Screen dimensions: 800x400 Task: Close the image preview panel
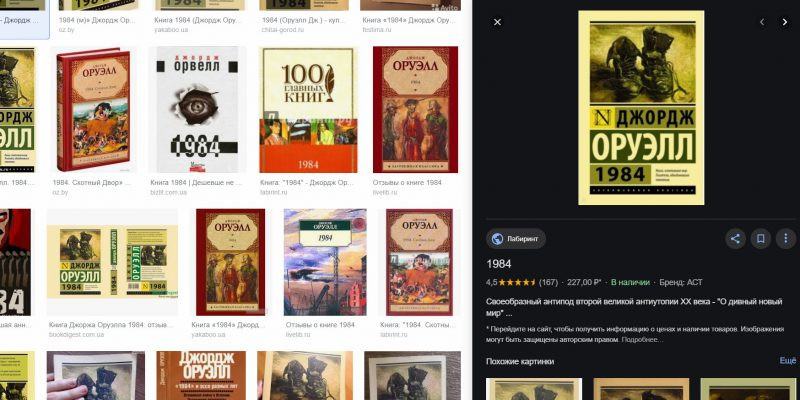coord(498,22)
